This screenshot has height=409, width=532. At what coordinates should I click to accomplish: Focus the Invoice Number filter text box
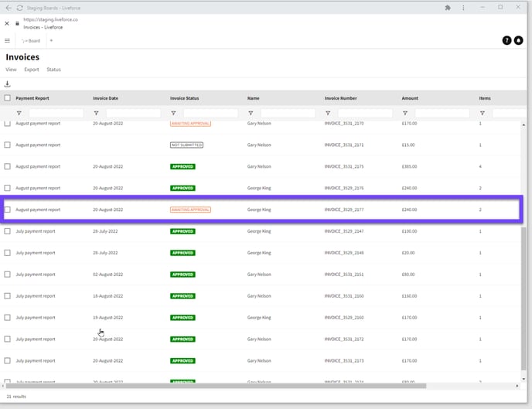365,113
